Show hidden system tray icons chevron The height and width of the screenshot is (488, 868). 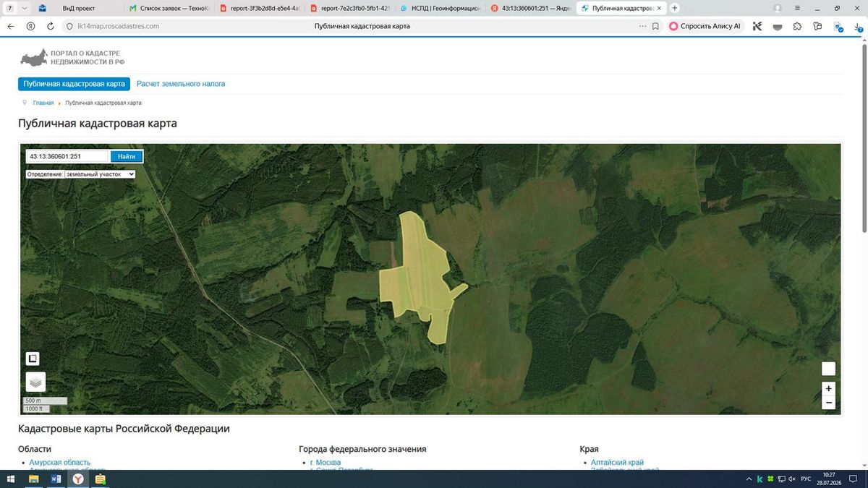pyautogui.click(x=749, y=479)
